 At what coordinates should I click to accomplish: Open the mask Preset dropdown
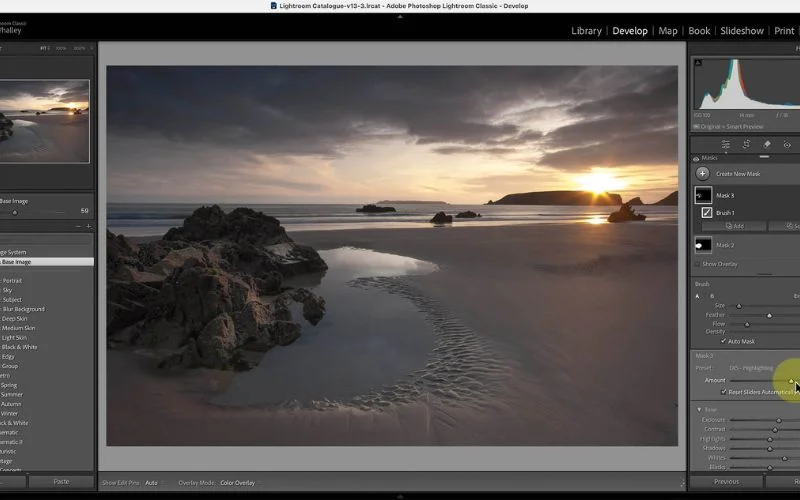[752, 368]
